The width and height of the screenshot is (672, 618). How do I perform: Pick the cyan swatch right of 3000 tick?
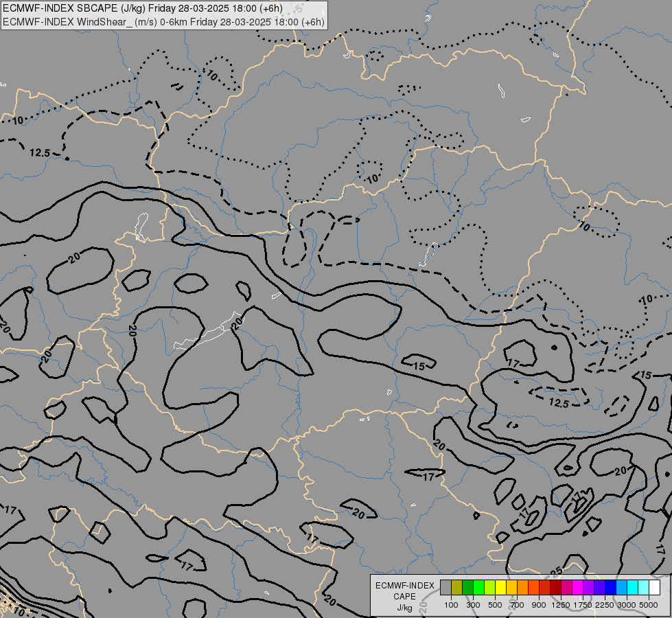click(x=632, y=587)
